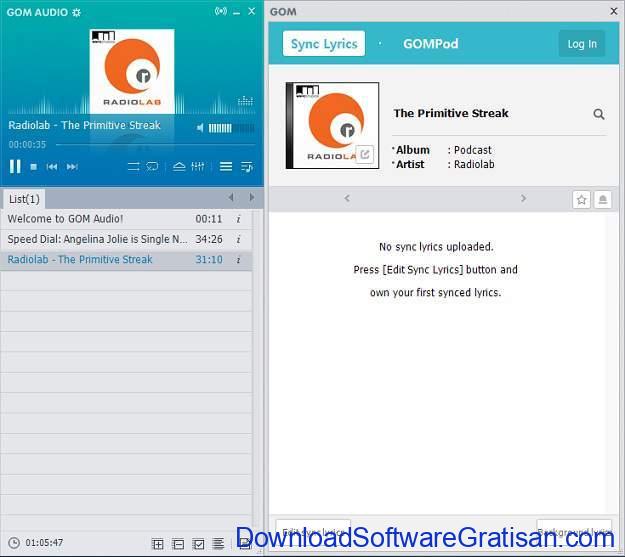Click the broadcast icon in GOM Audio title bar
This screenshot has height=557, width=625.
click(x=221, y=11)
